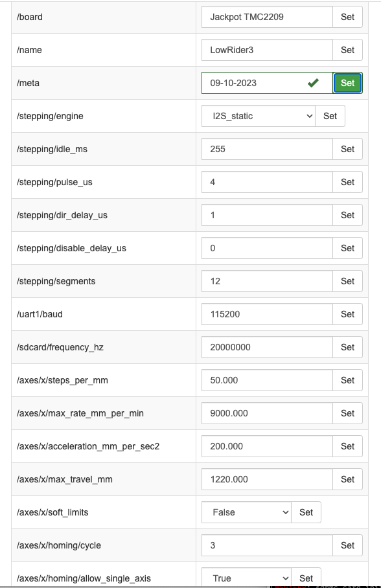Click the /stepping/dir_delay_us value field
Image resolution: width=381 pixels, height=588 pixels.
coord(267,215)
